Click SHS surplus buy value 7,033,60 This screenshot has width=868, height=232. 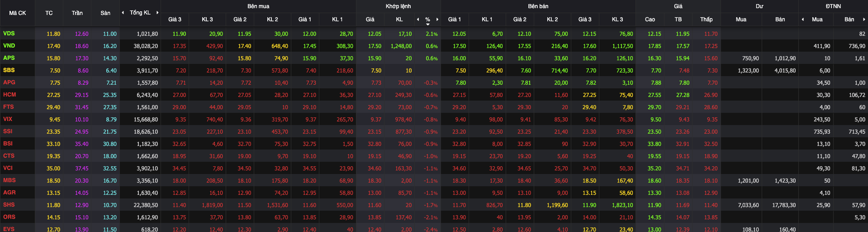tap(748, 205)
